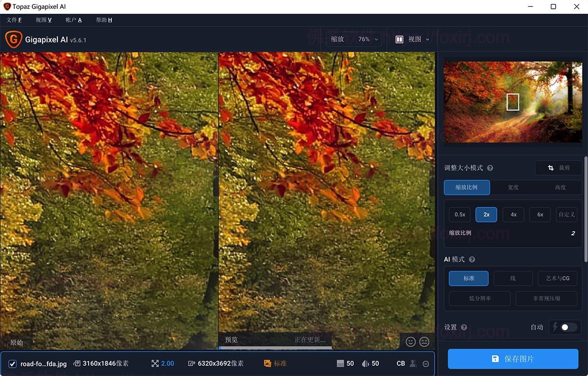
Task: Click the autumn road navigator thumbnail
Action: (x=513, y=102)
